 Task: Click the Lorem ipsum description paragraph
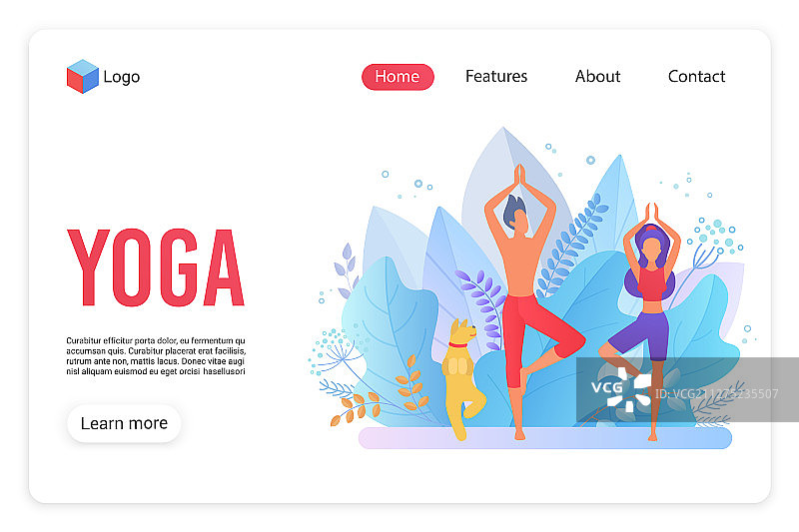[x=156, y=356]
